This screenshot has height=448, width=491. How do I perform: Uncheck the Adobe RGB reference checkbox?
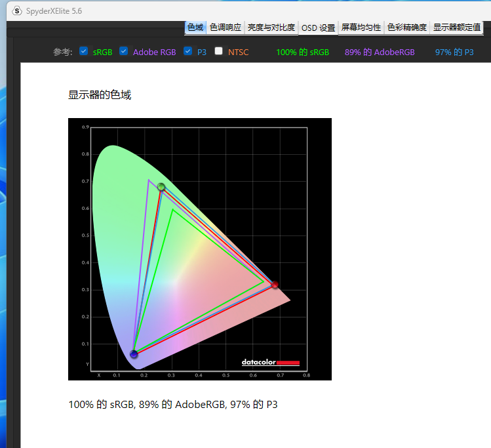(x=124, y=51)
